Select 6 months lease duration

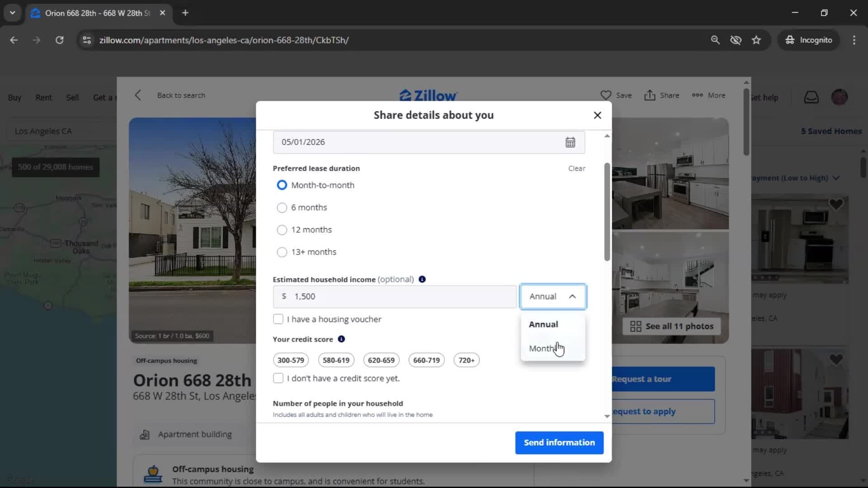(x=282, y=208)
